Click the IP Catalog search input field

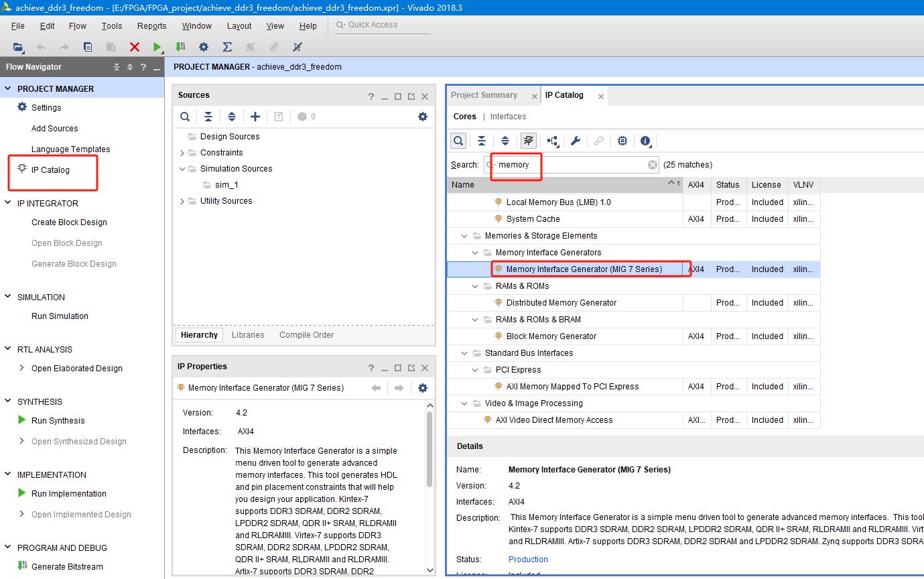point(572,165)
